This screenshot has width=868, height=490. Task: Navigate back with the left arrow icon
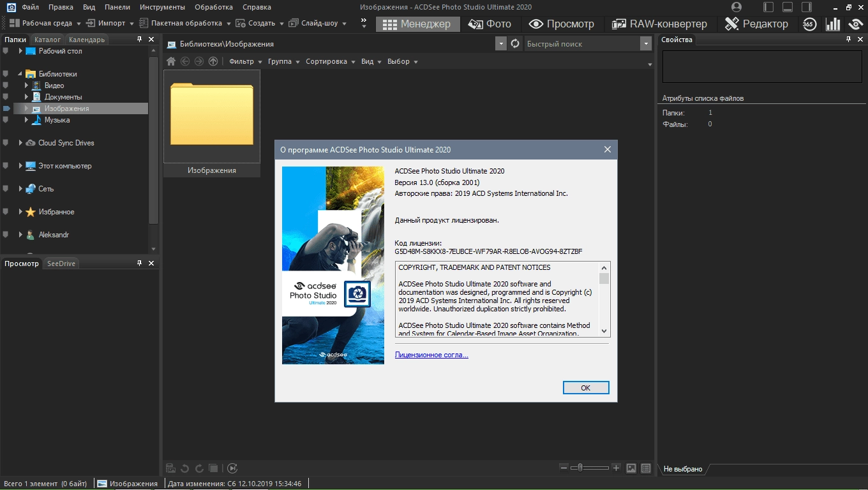(185, 61)
